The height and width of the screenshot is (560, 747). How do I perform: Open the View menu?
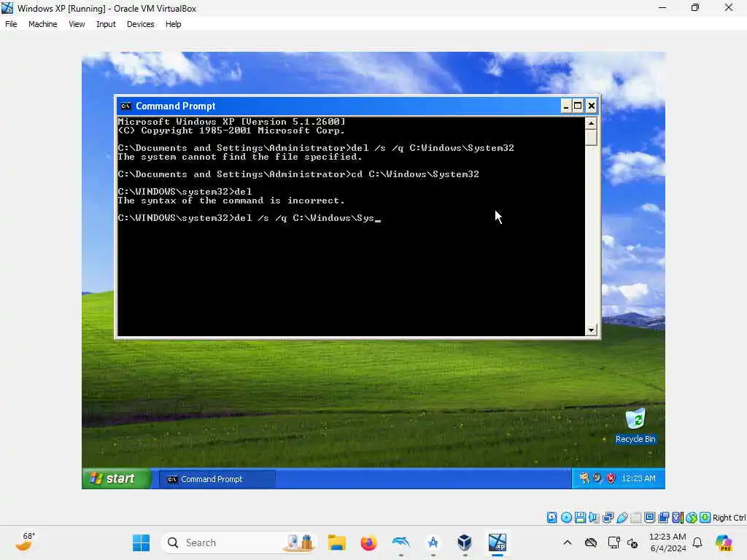77,24
